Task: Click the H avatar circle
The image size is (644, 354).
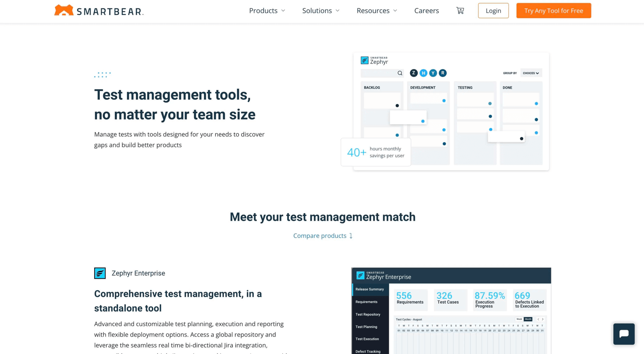Action: coord(423,73)
